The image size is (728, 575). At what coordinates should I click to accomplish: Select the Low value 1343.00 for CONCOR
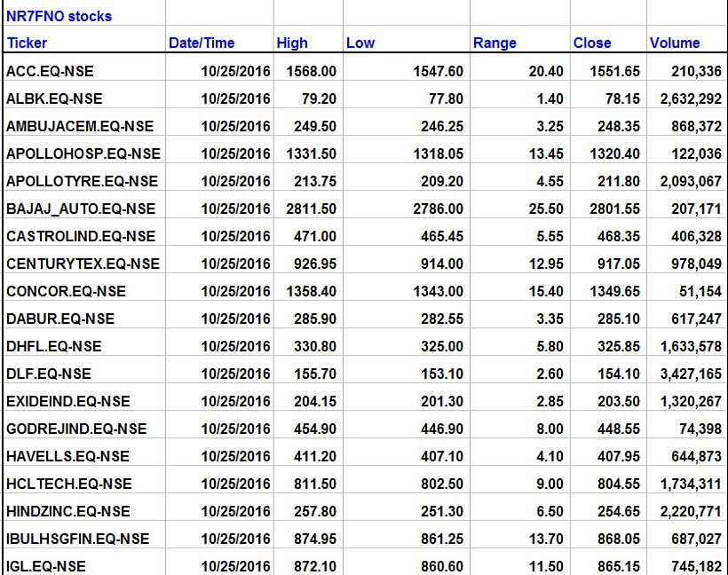click(x=438, y=291)
